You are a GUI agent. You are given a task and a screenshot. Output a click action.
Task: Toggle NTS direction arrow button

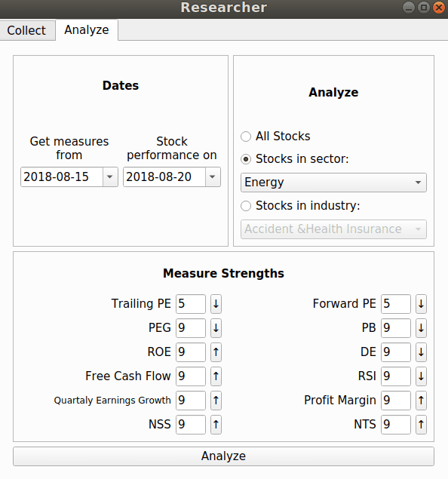[421, 425]
